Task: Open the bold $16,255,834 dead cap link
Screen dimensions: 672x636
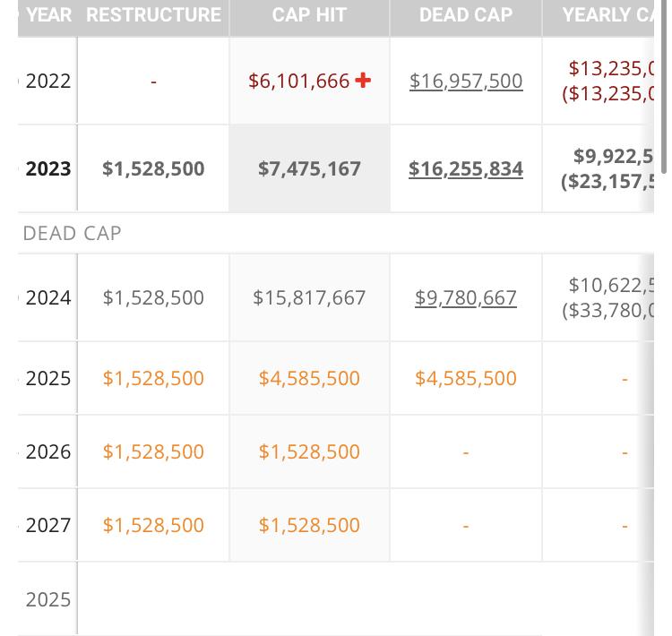Action: point(466,168)
